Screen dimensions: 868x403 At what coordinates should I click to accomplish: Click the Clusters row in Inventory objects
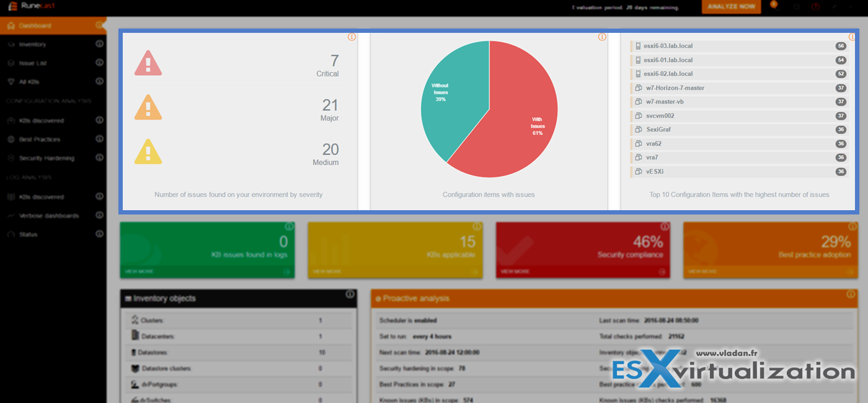tap(239, 321)
